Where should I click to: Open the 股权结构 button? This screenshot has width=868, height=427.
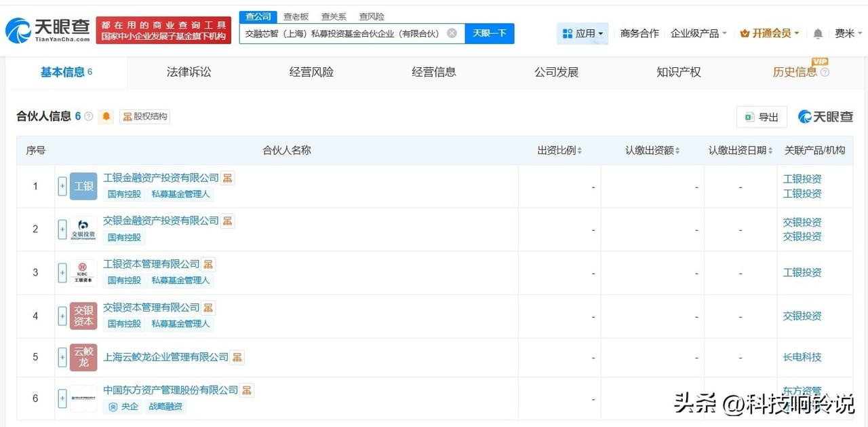144,116
